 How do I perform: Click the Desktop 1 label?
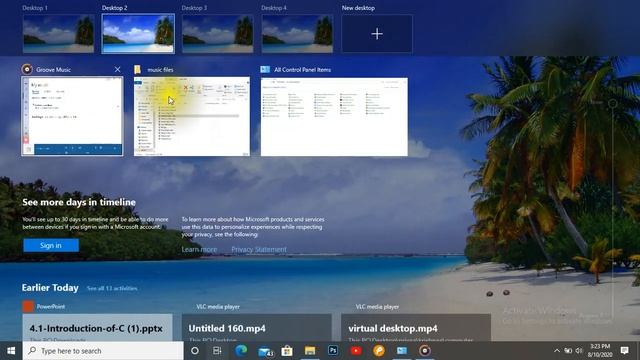(35, 8)
